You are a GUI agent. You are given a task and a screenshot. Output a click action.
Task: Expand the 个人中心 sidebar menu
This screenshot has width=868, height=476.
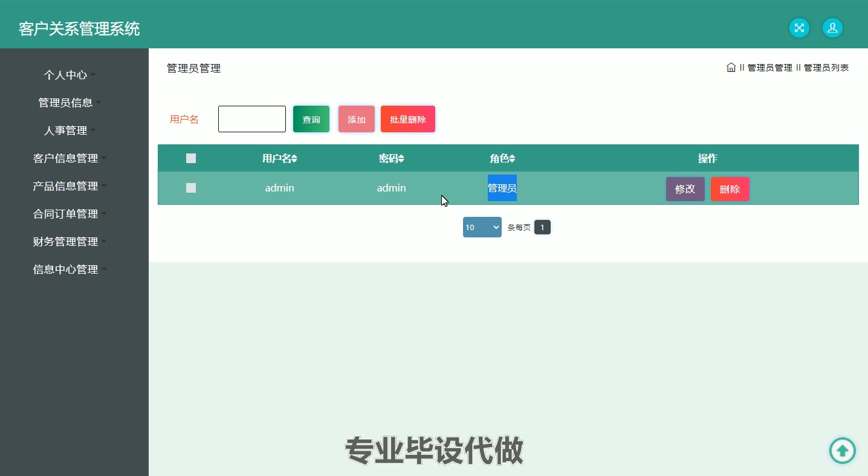coord(70,75)
